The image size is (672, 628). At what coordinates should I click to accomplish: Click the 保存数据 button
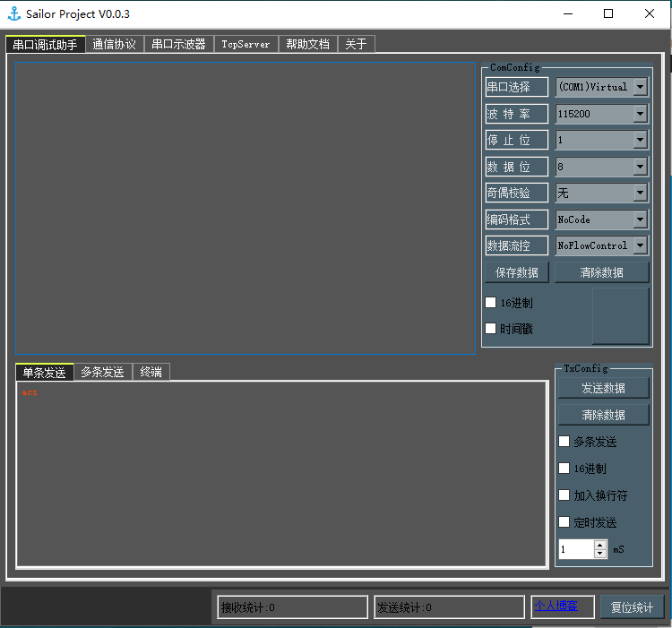point(517,272)
